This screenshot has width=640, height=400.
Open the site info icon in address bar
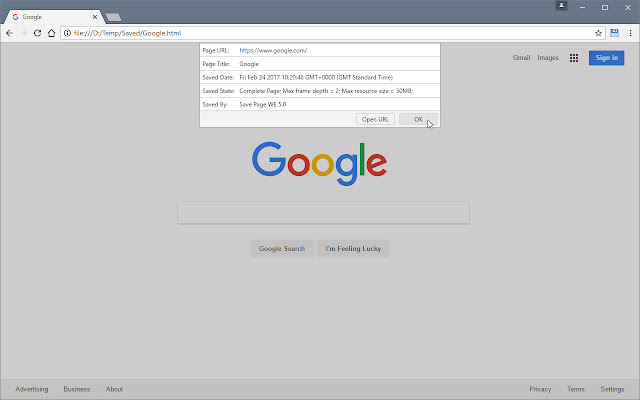[67, 33]
